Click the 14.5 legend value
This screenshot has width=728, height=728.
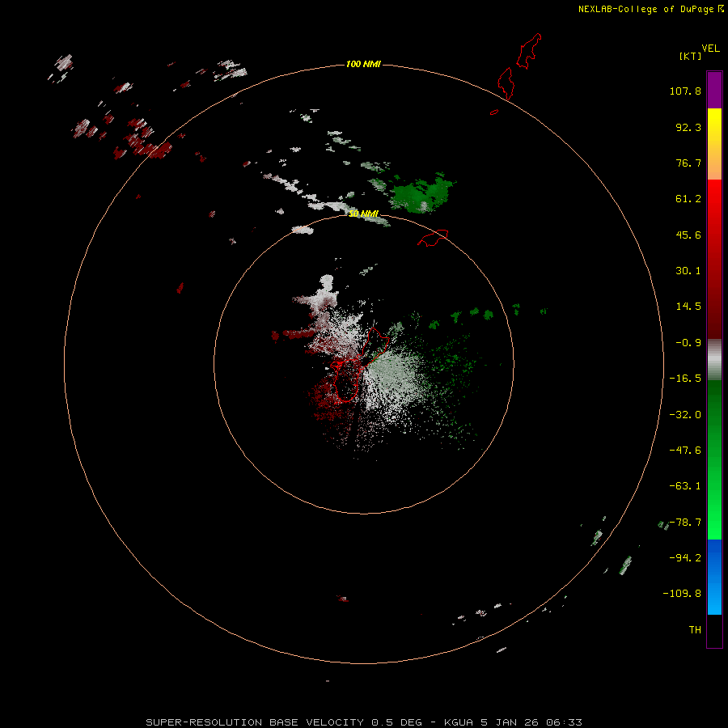coord(688,307)
